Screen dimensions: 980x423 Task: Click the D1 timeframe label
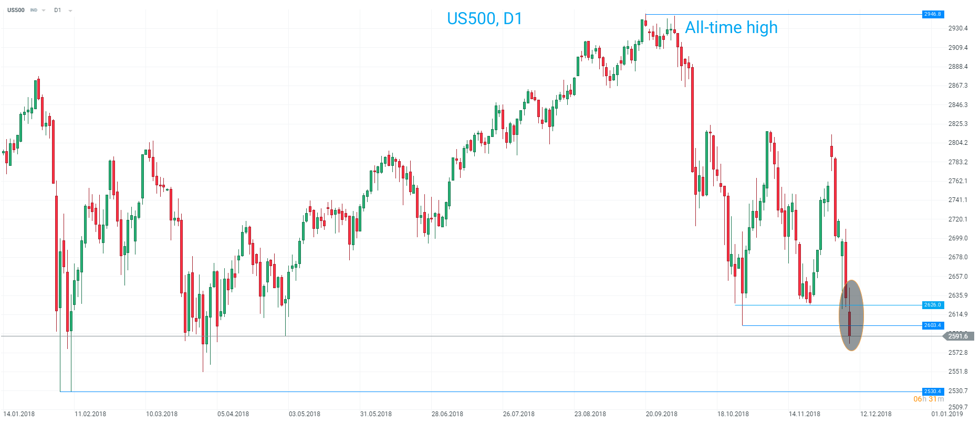pyautogui.click(x=57, y=10)
